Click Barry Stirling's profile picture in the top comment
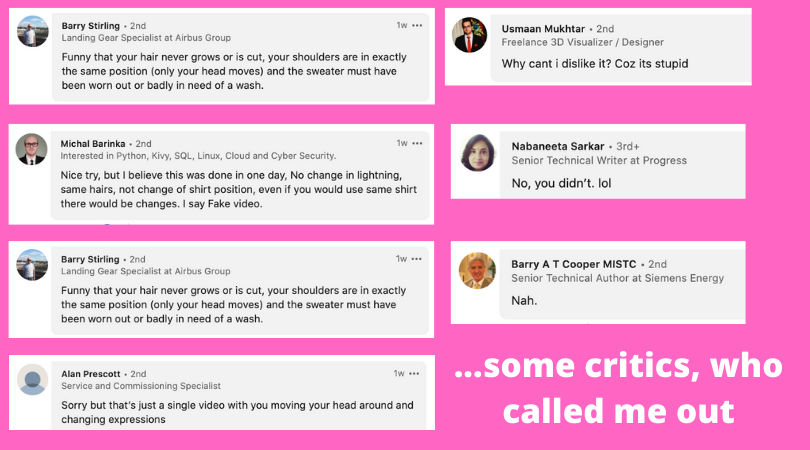Image resolution: width=810 pixels, height=450 pixels. (x=33, y=31)
